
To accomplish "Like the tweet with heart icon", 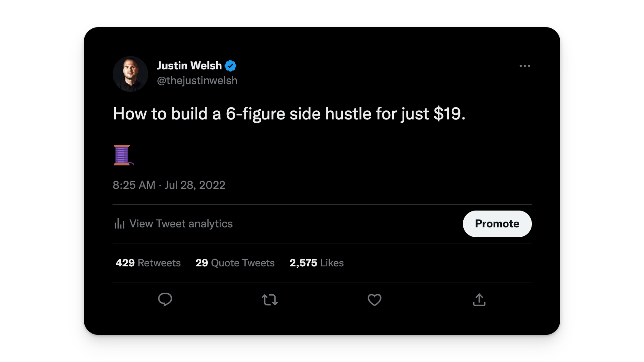I will 375,300.
